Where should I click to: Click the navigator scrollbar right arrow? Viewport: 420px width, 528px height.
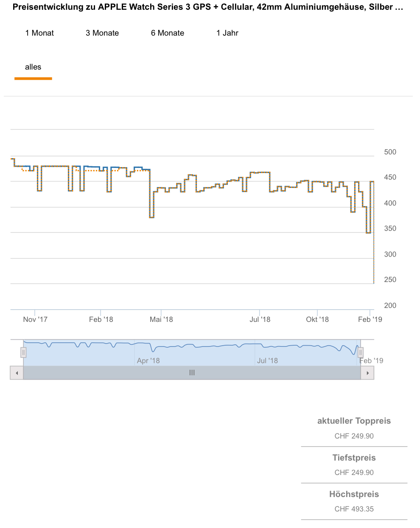(x=367, y=373)
